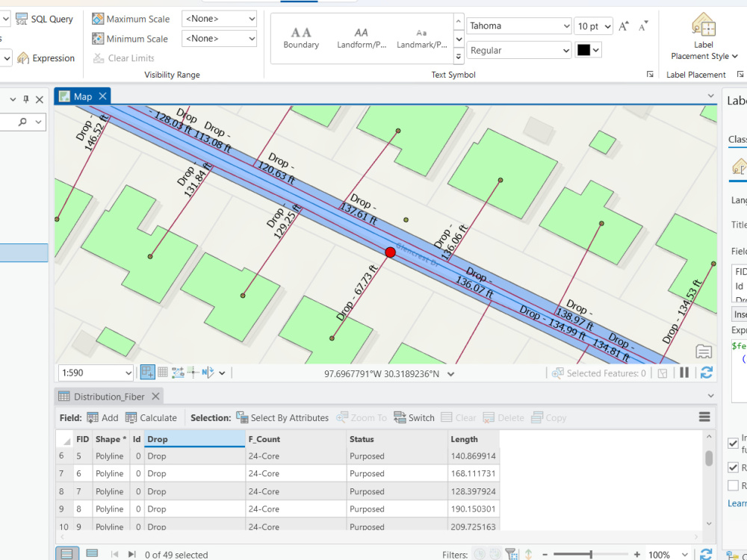Click the Length column header

click(474, 439)
